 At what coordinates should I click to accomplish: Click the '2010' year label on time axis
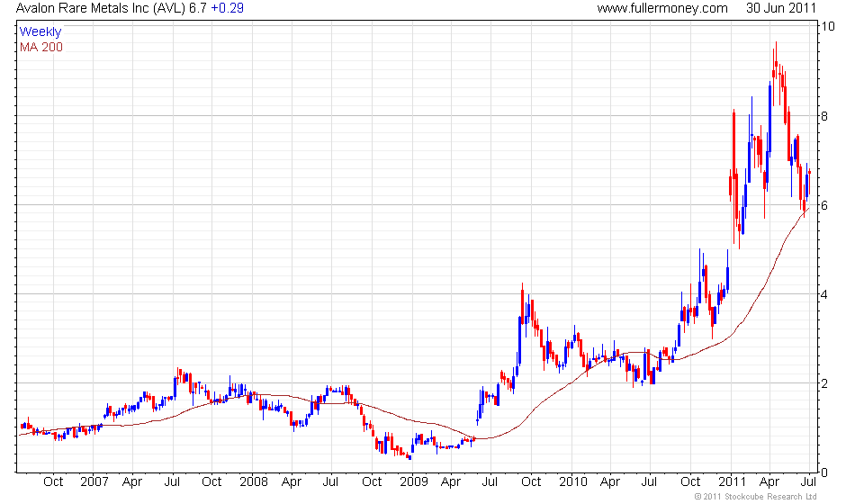[x=573, y=482]
